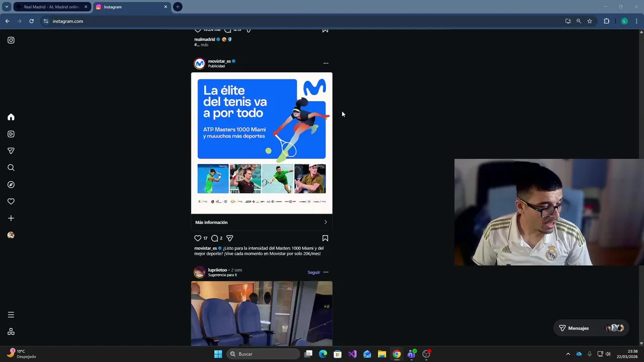This screenshot has height=362, width=644.
Task: Open realmadrid username in caption
Action: point(205,39)
